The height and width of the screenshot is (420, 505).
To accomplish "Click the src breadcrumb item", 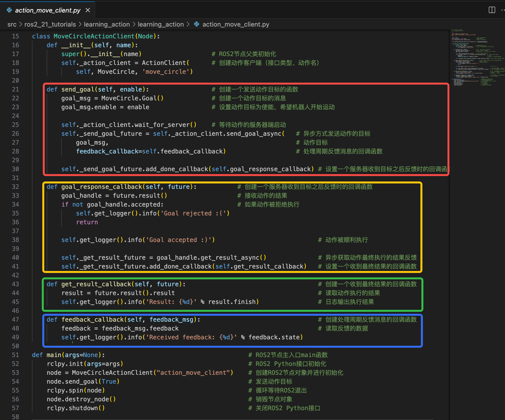I will coord(12,24).
